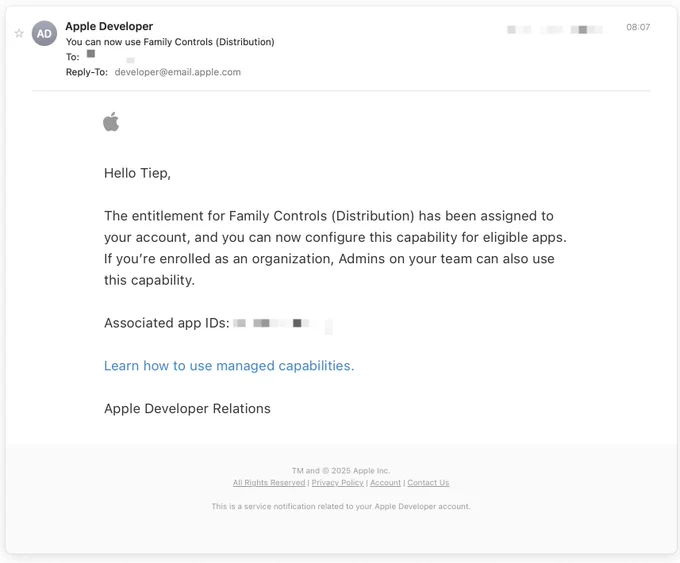
Task: Open Learn how to use managed capabilities link
Action: [x=229, y=366]
